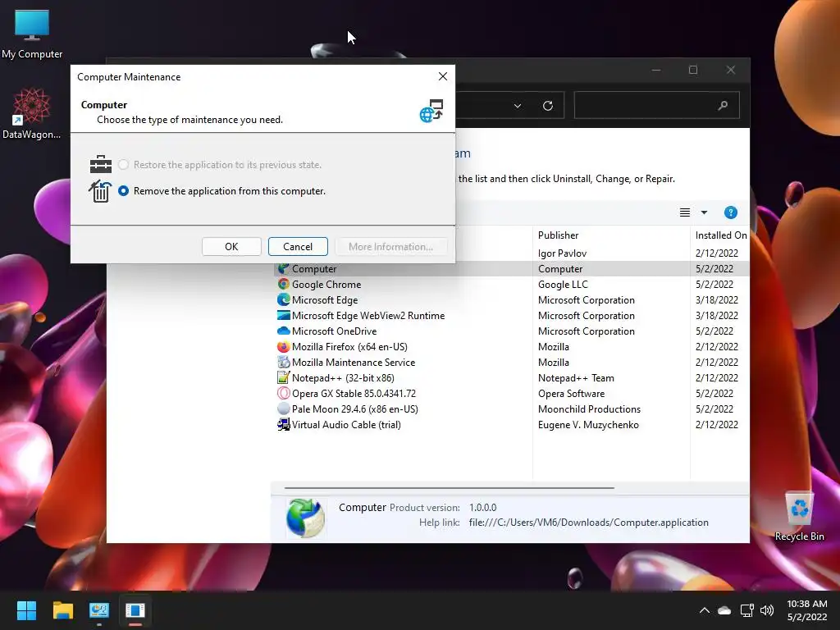Screen dimensions: 840x630
Task: Open the clock and date panel
Action: coord(807,610)
